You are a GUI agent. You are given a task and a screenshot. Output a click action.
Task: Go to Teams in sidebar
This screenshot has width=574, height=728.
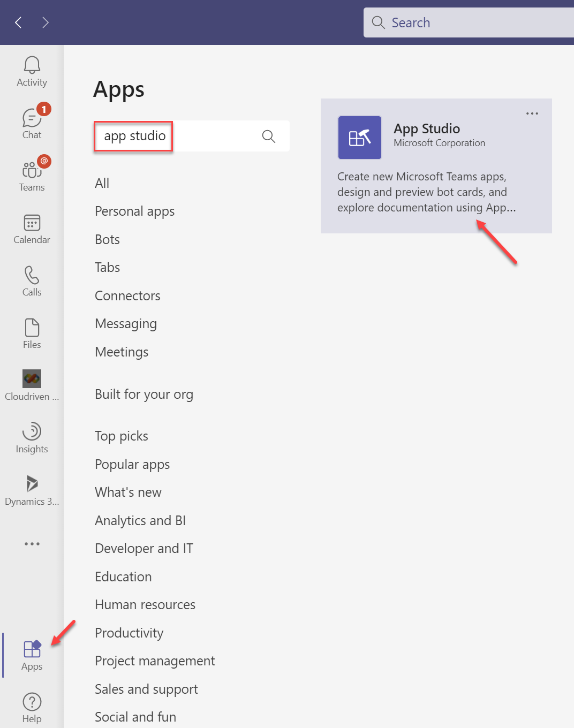pyautogui.click(x=32, y=171)
